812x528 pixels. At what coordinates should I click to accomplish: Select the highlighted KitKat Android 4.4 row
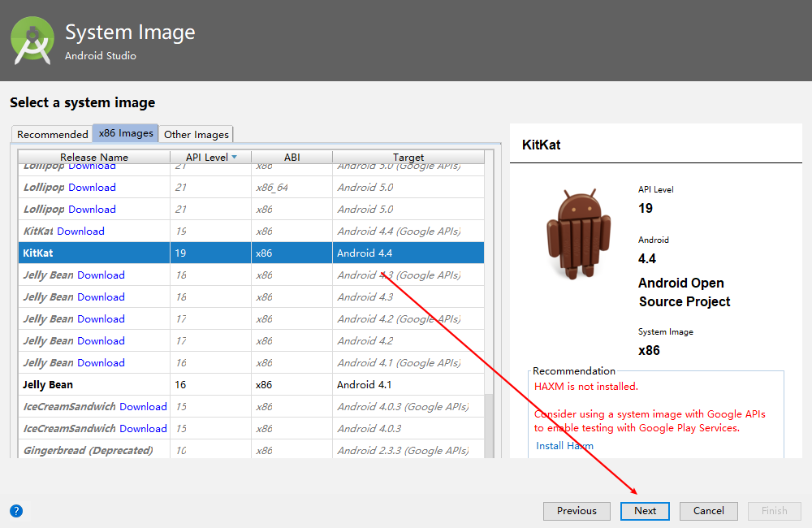click(251, 253)
